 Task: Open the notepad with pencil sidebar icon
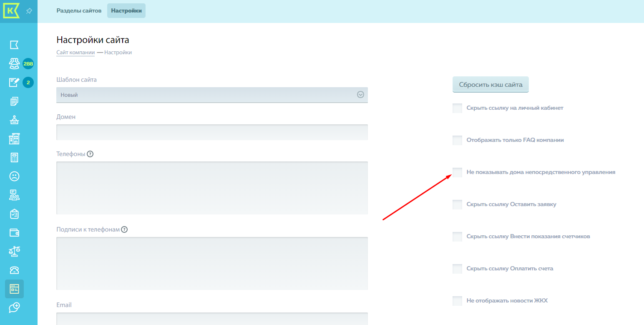[14, 82]
